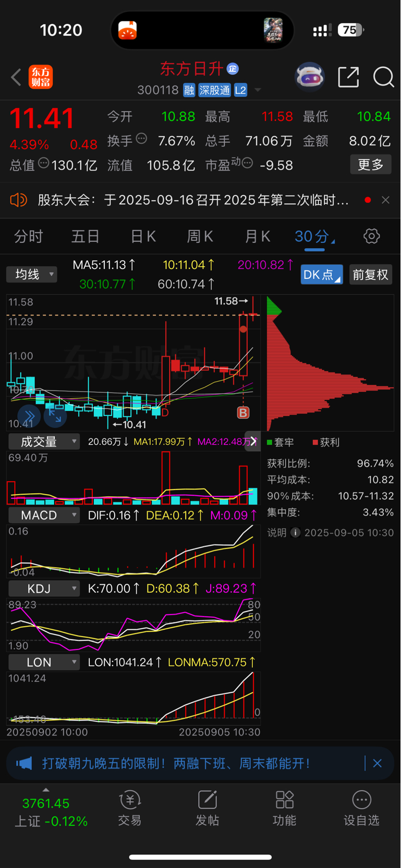
Task: Open the LON indicator dropdown
Action: (44, 662)
